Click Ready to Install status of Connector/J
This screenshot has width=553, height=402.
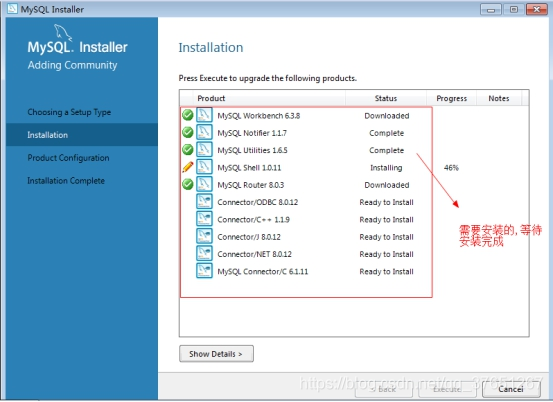[386, 237]
